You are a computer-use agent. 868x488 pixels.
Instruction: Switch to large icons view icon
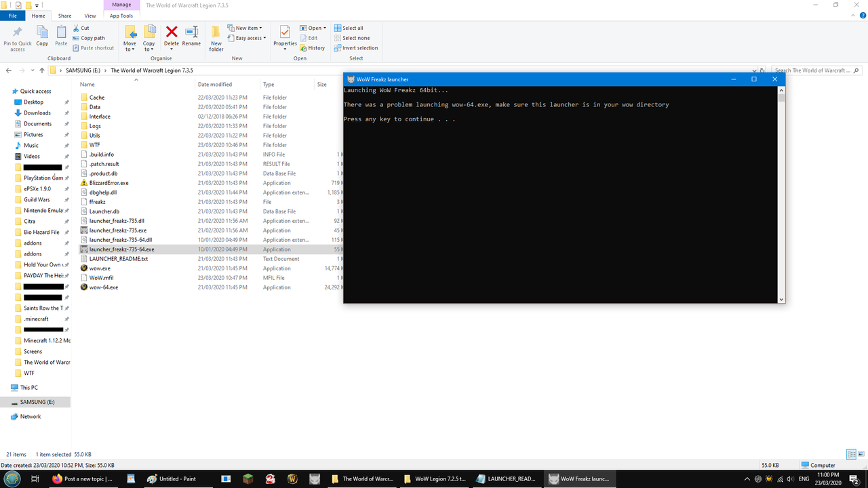(x=861, y=454)
